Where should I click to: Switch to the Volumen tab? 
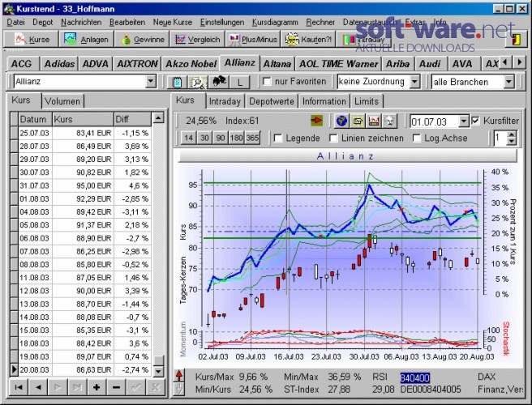[62, 101]
